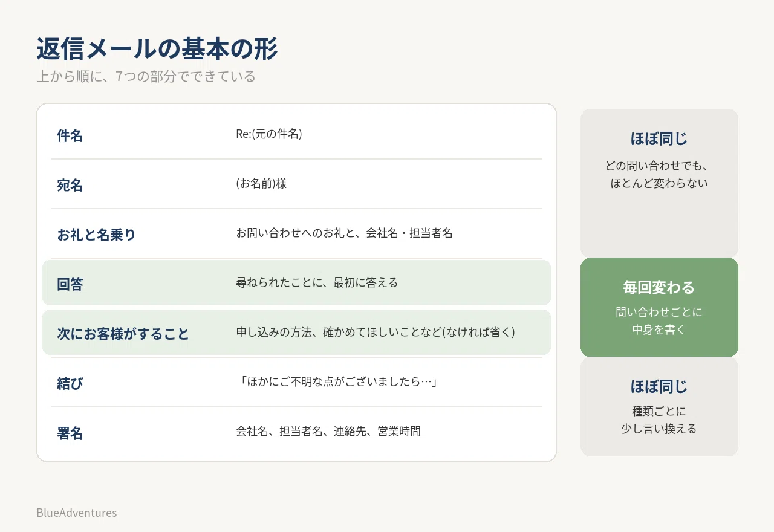Select the subtitle 上から順に、7つの部分でできている

pyautogui.click(x=146, y=77)
